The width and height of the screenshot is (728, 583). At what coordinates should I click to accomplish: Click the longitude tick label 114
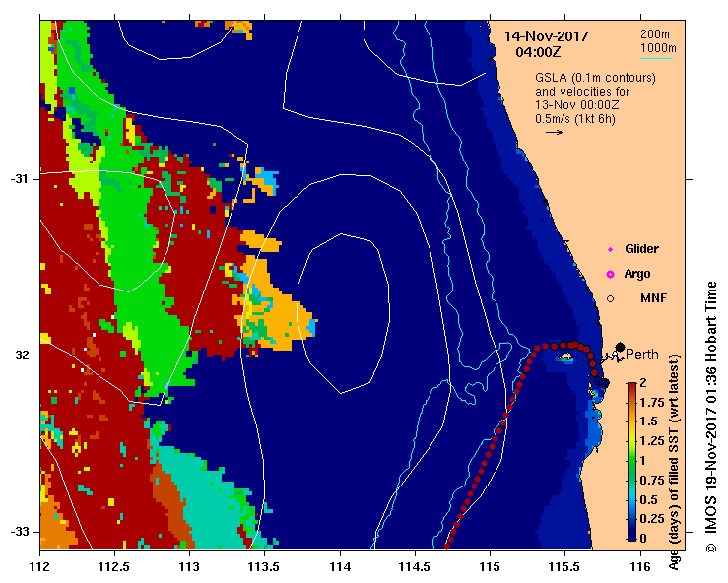(340, 567)
